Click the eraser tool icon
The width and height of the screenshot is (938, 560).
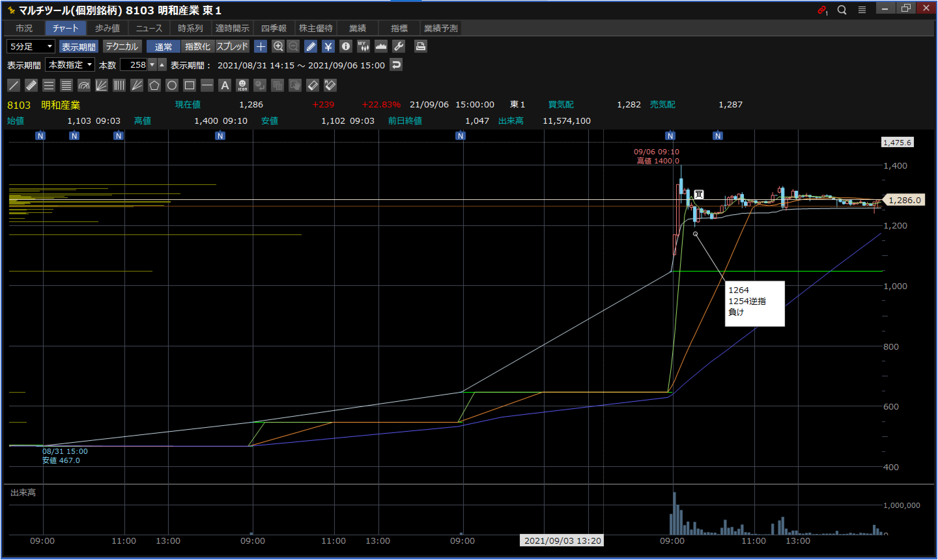coord(313,85)
